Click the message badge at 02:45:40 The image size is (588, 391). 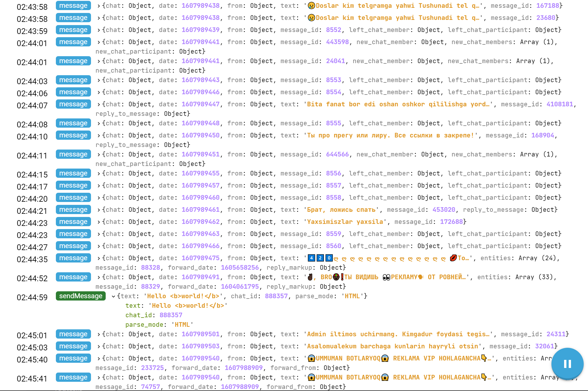[73, 358]
